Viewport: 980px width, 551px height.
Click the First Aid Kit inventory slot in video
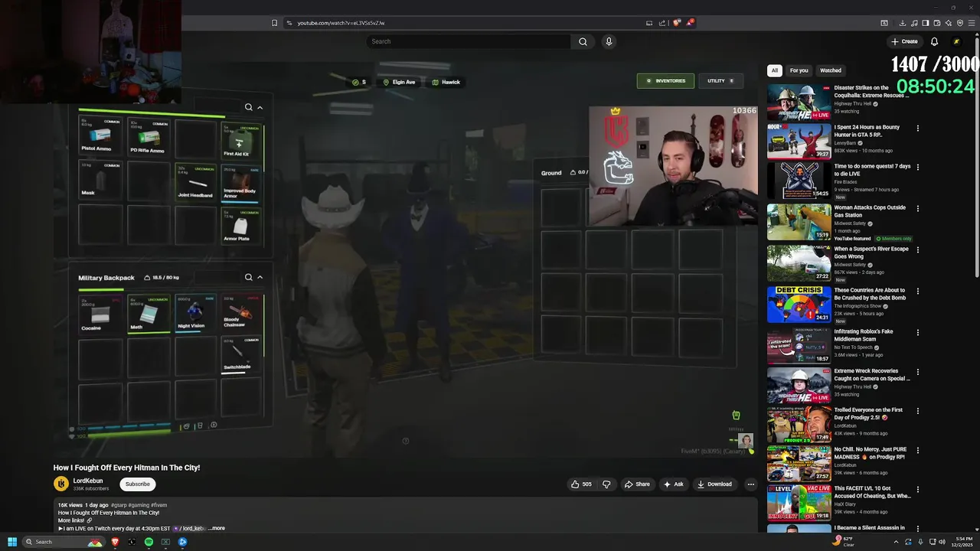coord(240,142)
